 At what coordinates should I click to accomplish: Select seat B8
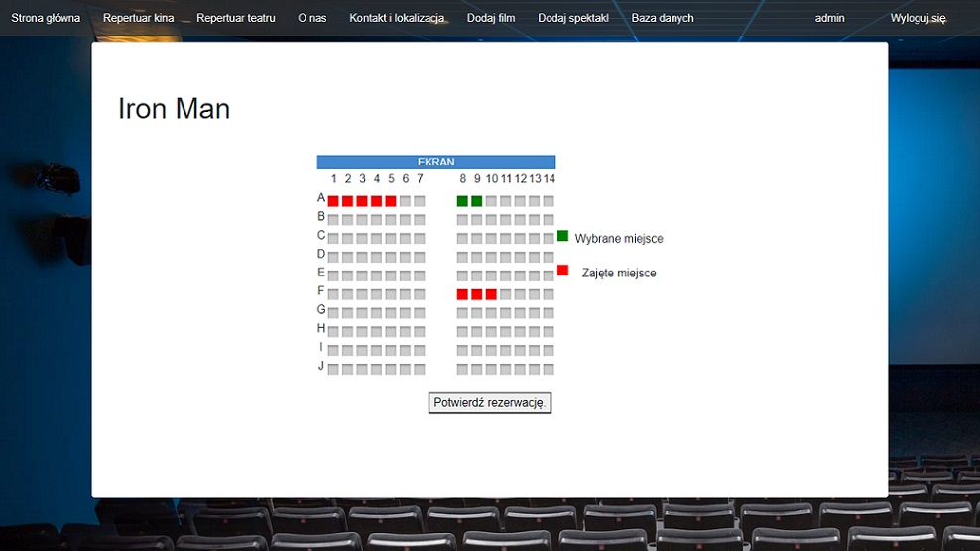462,220
